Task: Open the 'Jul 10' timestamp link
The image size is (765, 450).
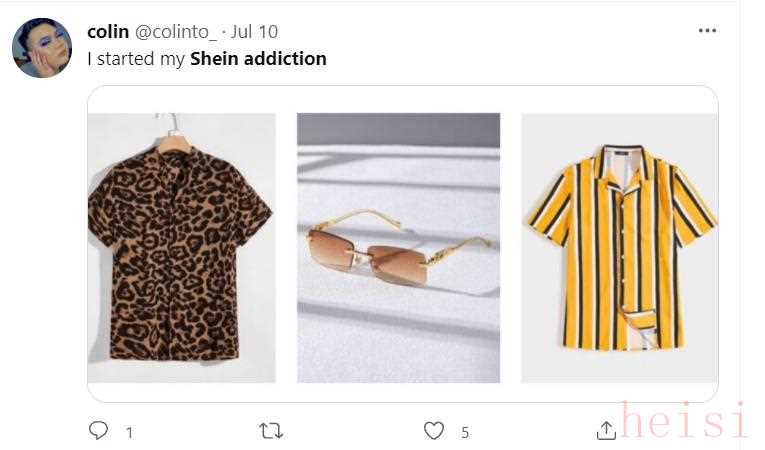Action: [x=255, y=32]
